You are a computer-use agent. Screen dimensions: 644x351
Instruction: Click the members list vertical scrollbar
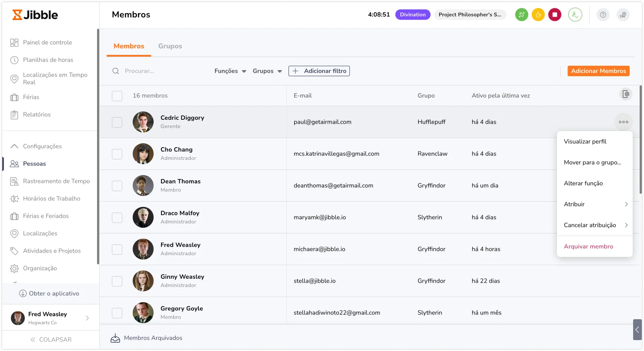pos(641,139)
